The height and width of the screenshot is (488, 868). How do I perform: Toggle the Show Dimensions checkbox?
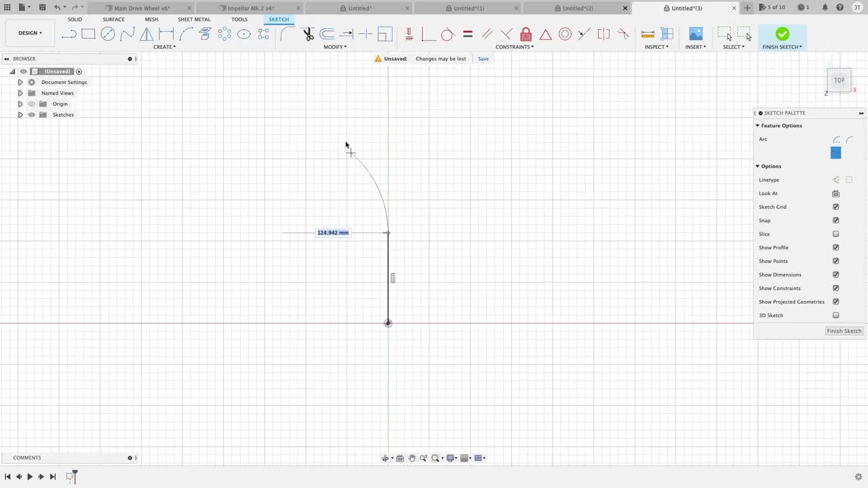point(835,274)
